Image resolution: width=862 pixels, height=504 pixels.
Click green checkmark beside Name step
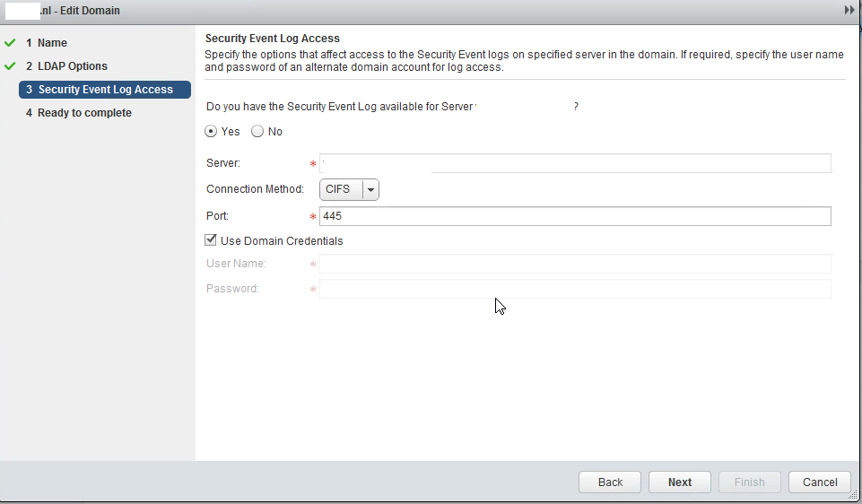pos(10,43)
